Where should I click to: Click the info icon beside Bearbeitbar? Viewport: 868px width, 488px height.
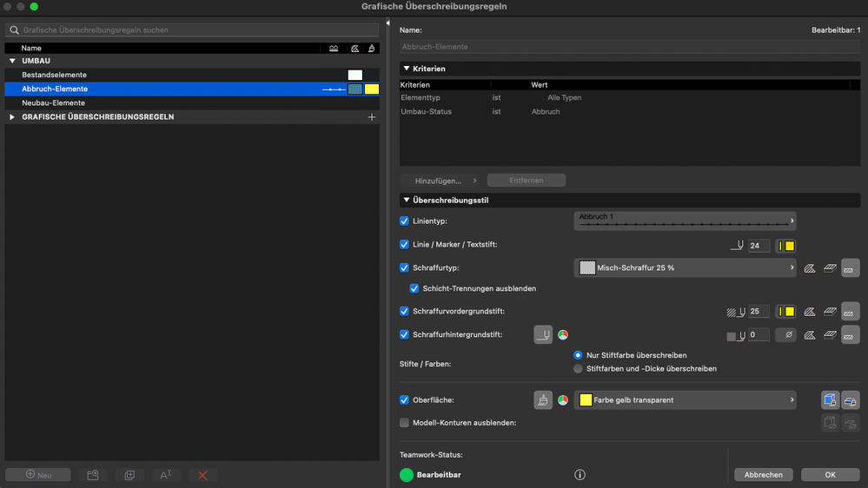pyautogui.click(x=580, y=475)
